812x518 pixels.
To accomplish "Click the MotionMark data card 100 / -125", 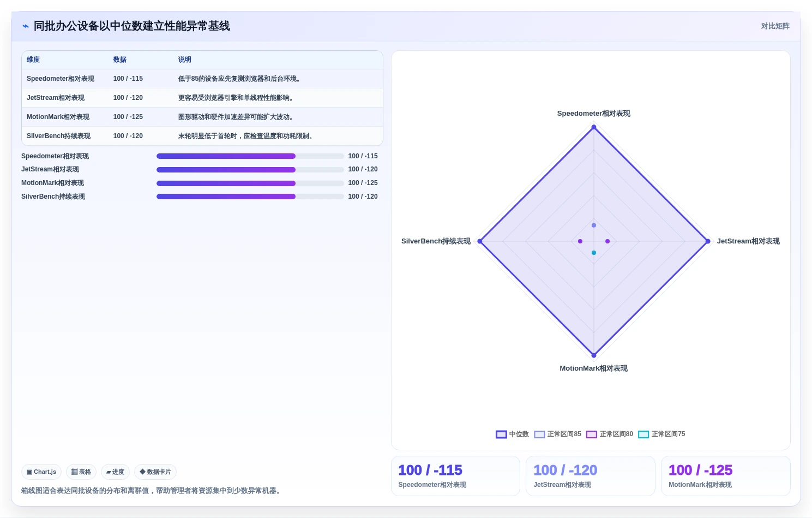I will [725, 476].
